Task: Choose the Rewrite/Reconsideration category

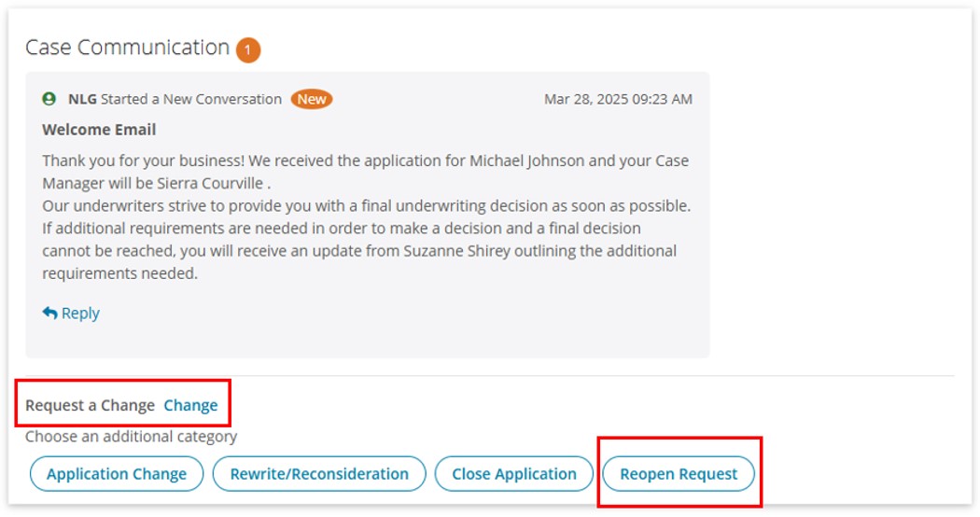Action: point(319,474)
